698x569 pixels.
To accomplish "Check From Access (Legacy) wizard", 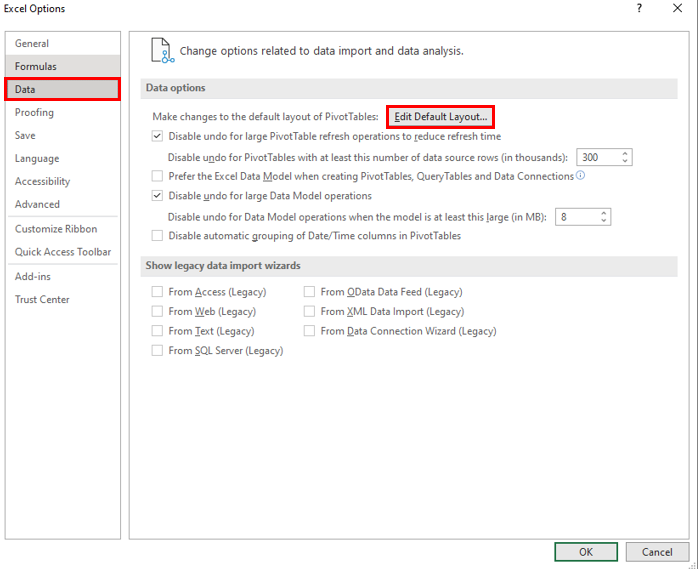I will click(x=157, y=292).
